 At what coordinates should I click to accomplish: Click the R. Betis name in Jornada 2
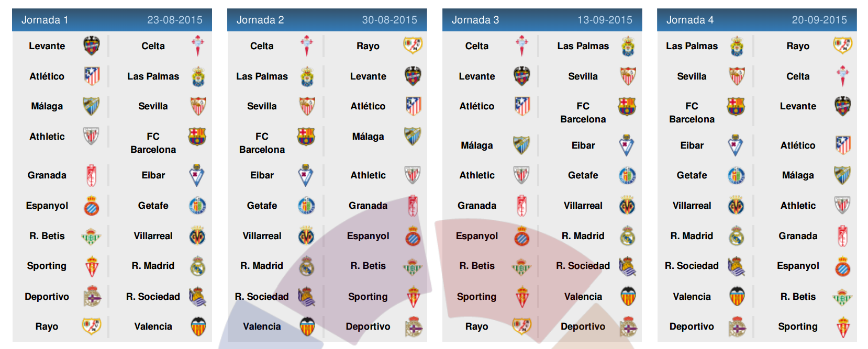coord(368,266)
